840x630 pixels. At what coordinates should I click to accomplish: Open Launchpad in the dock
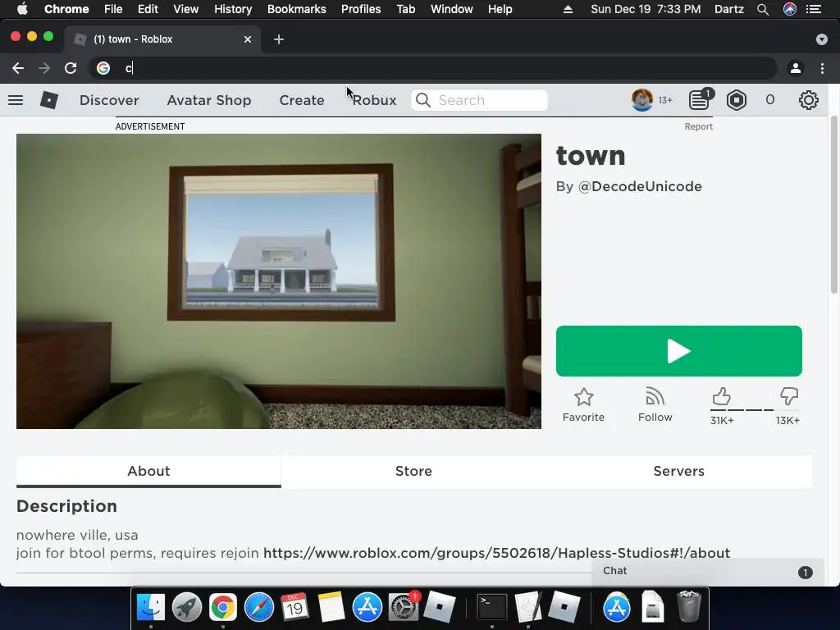(187, 607)
